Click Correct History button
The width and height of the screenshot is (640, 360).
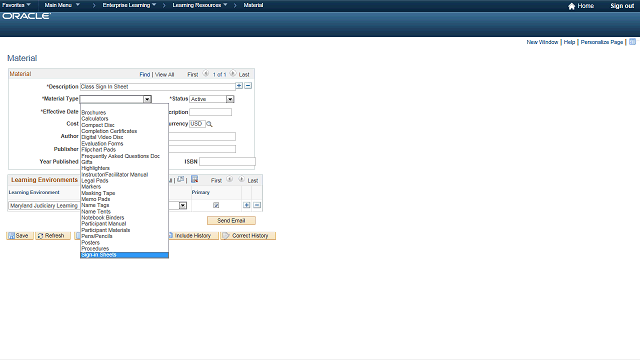click(248, 236)
